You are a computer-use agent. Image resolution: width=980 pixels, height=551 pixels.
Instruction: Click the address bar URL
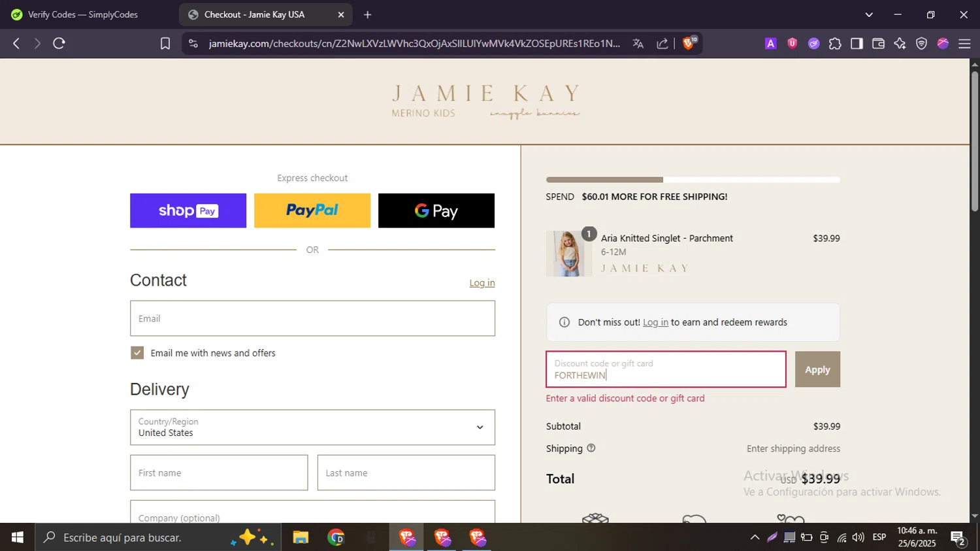tap(414, 43)
